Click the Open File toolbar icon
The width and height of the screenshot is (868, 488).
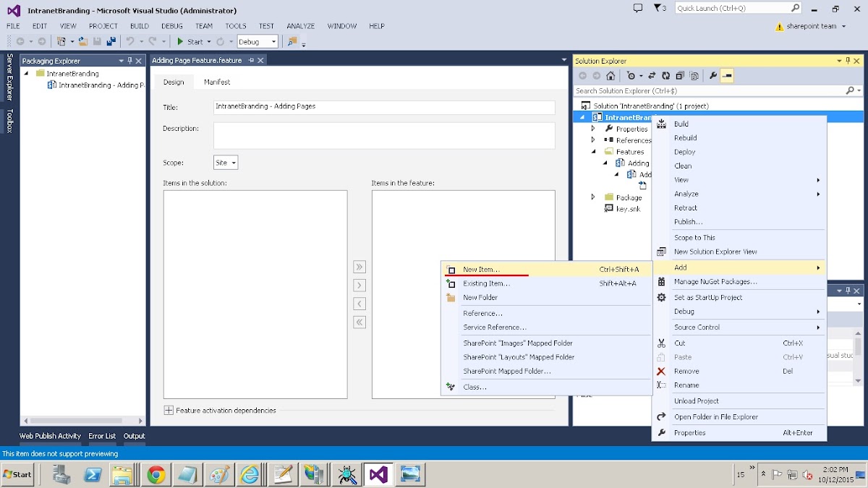pos(83,42)
